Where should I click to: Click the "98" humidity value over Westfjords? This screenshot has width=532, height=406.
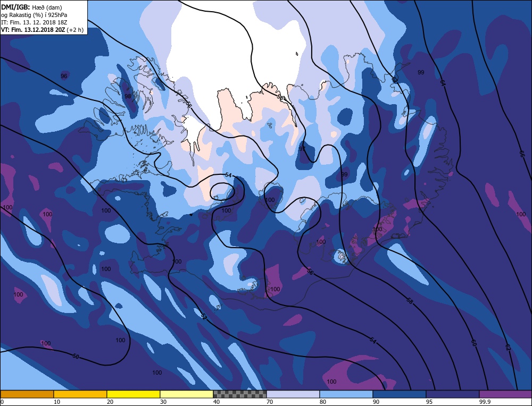coord(128,96)
